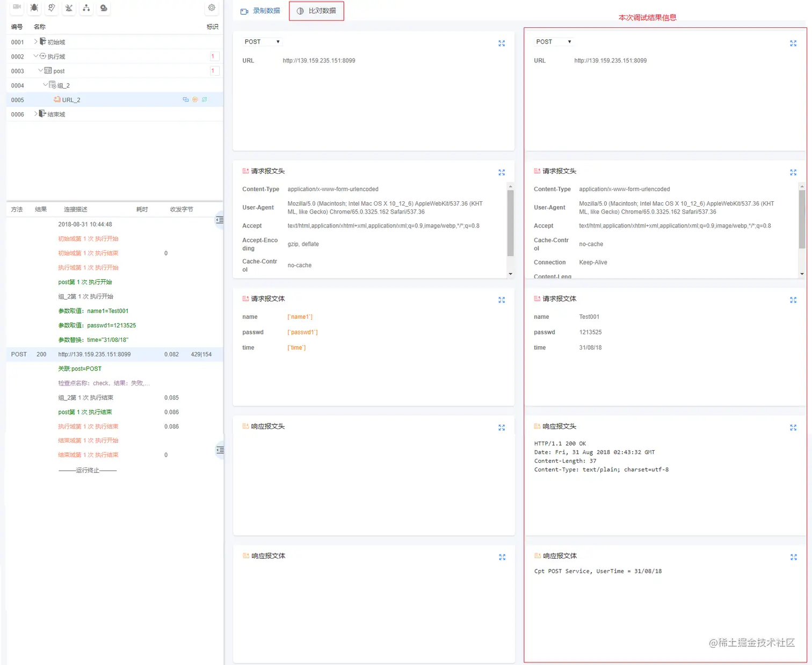Maximize left column 响应报文体 panel
The image size is (812, 665).
pos(502,557)
